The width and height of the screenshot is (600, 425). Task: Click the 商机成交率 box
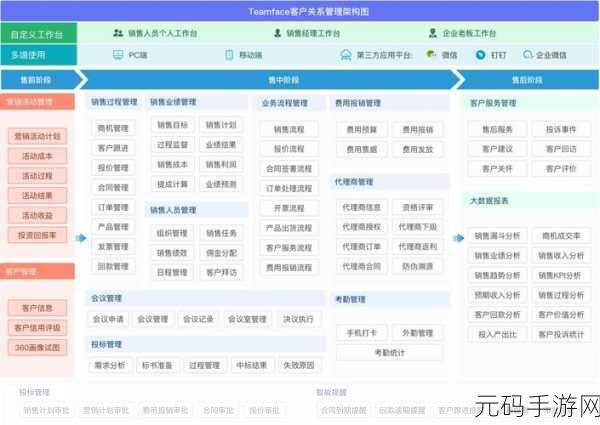pyautogui.click(x=561, y=236)
